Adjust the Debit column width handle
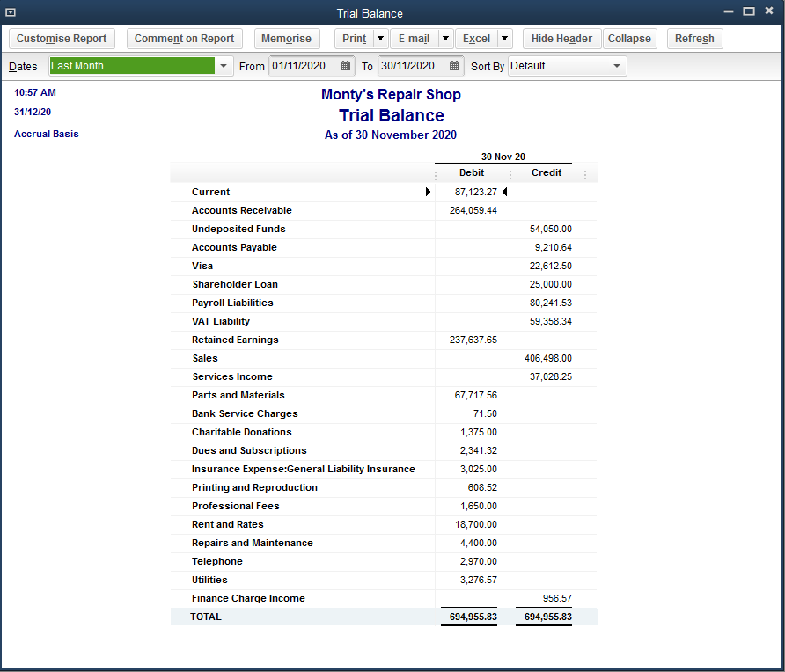785x672 pixels. click(x=510, y=174)
